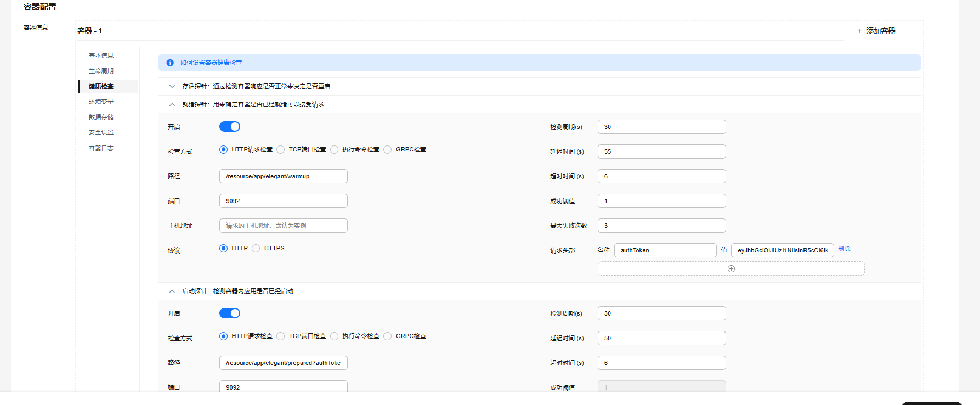Click the 主机地址 label
The image size is (980, 405).
tap(180, 226)
